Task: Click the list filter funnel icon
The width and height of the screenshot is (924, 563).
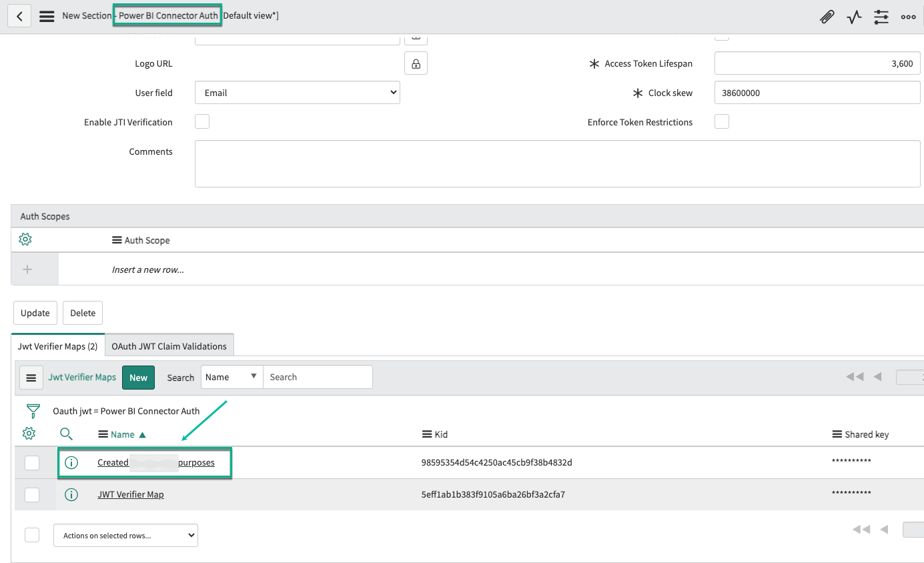Action: coord(33,411)
